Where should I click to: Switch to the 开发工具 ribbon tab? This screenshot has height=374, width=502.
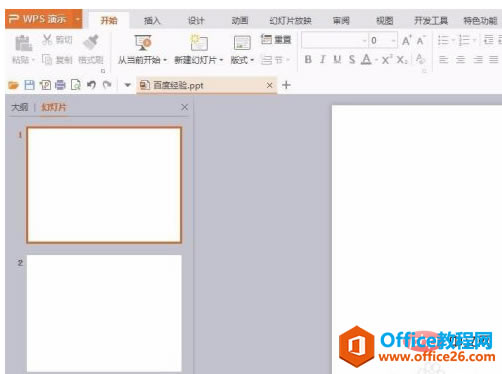pos(431,21)
